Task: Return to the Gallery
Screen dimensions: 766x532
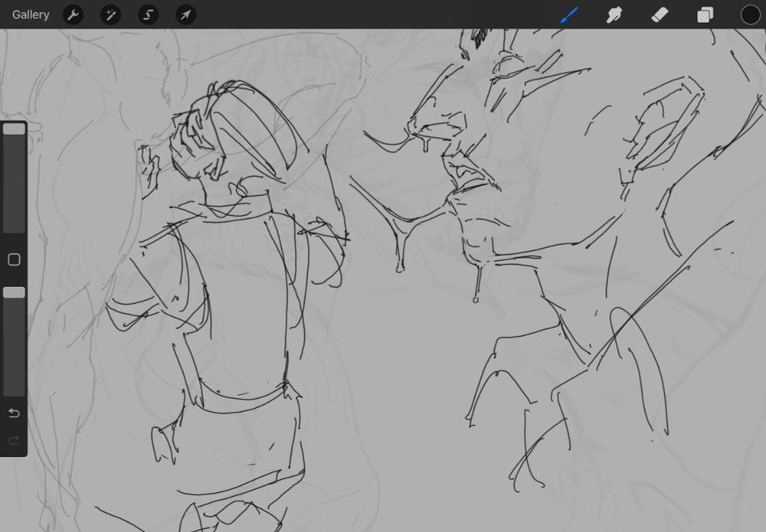Action: pyautogui.click(x=30, y=15)
